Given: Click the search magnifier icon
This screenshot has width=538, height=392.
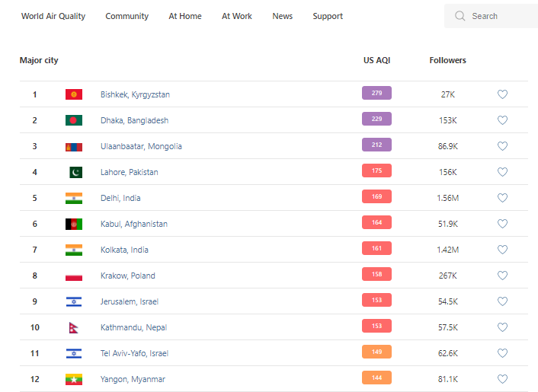Looking at the screenshot, I should (460, 16).
